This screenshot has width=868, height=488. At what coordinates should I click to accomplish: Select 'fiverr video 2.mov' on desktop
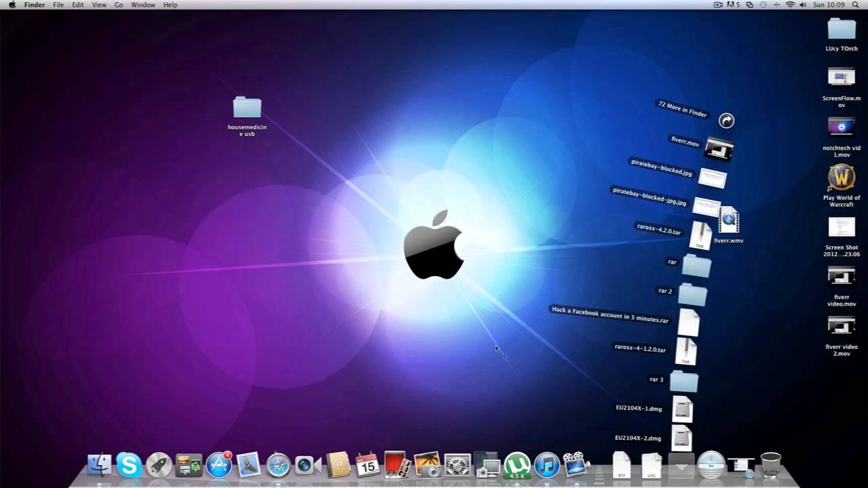(842, 326)
